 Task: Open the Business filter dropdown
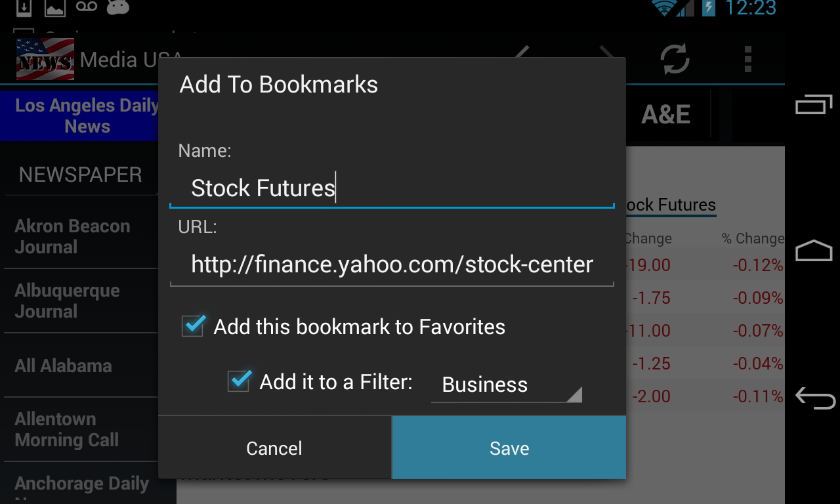tap(506, 385)
